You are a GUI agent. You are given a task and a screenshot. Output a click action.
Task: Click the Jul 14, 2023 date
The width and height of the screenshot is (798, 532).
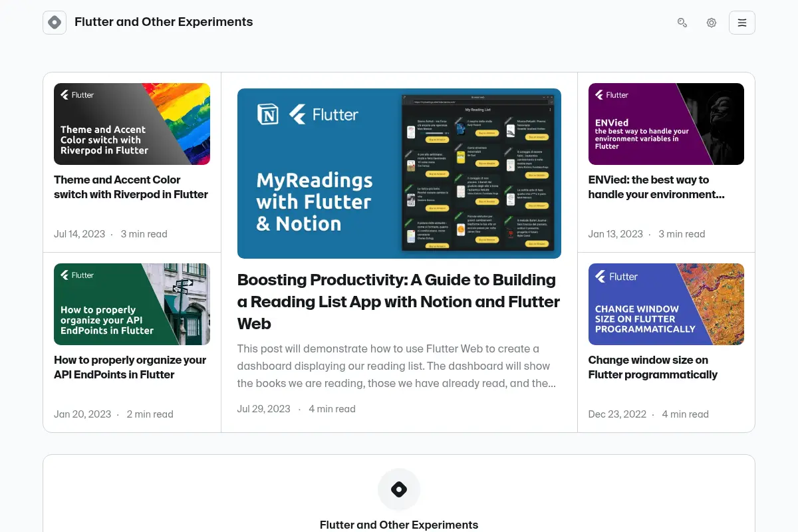click(80, 234)
